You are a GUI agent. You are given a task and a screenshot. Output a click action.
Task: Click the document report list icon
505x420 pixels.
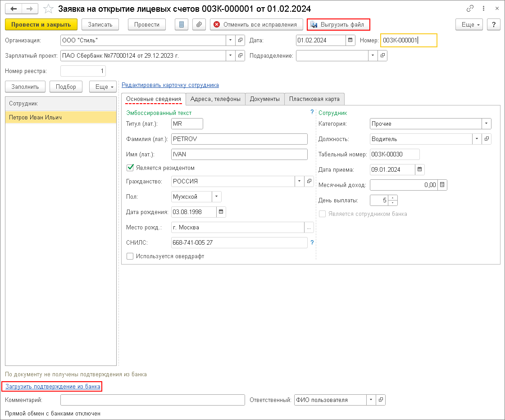[x=182, y=24]
